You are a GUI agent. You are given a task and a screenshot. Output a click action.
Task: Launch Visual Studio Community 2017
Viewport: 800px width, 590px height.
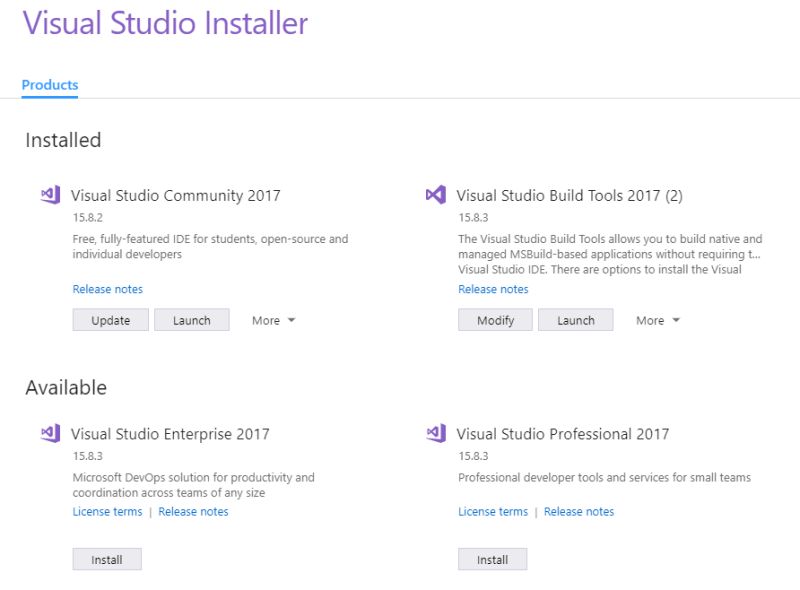click(x=192, y=320)
